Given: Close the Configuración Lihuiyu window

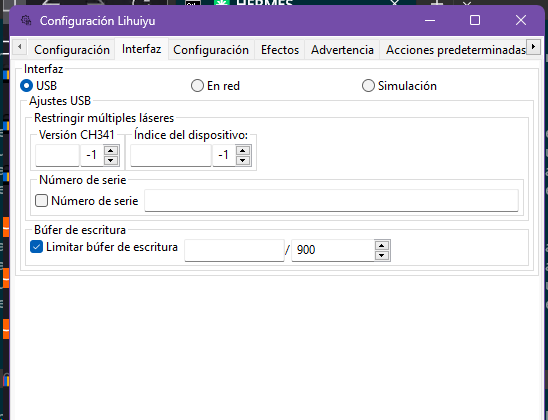Looking at the screenshot, I should (x=521, y=20).
